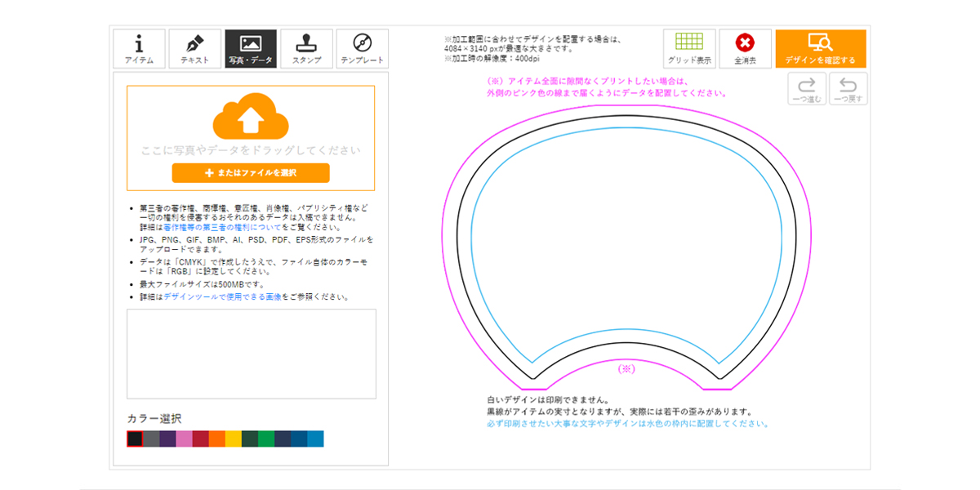Click the 一つ戻す undo arrow
Image resolution: width=980 pixels, height=490 pixels.
tap(849, 89)
